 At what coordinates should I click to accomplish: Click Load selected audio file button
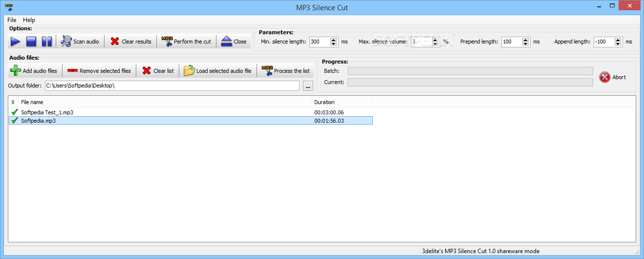pos(217,71)
